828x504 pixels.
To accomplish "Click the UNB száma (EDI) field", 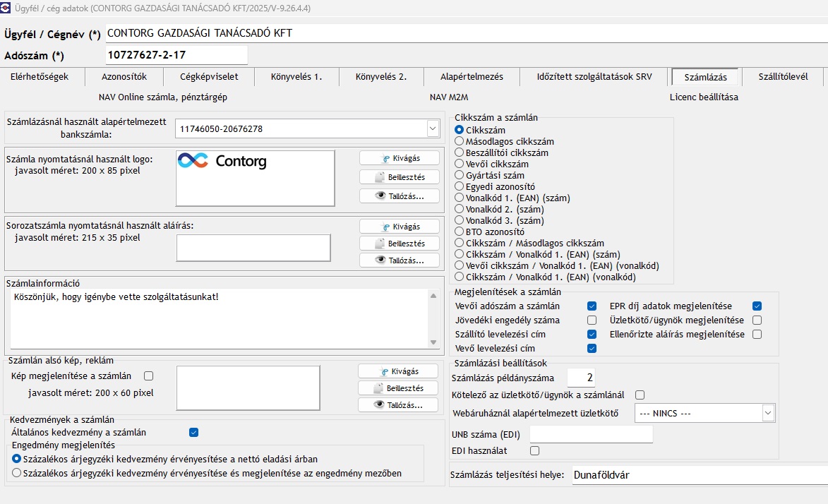I will point(592,434).
